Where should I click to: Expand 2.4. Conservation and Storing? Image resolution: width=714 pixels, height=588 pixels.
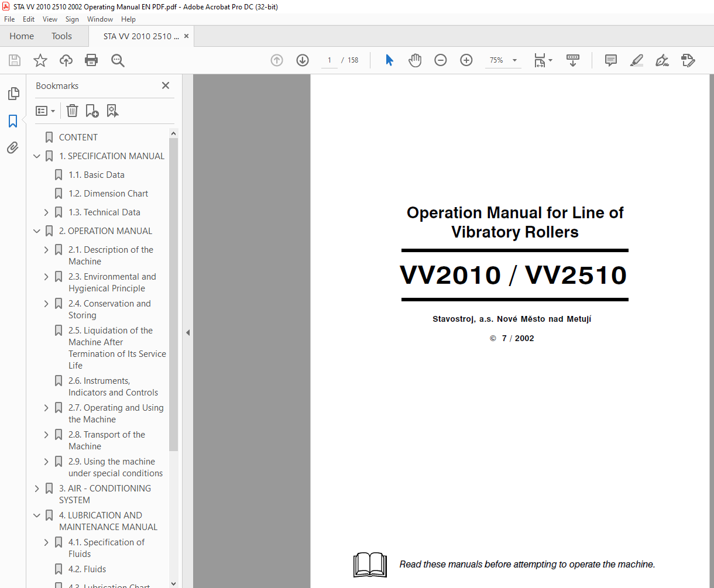46,304
